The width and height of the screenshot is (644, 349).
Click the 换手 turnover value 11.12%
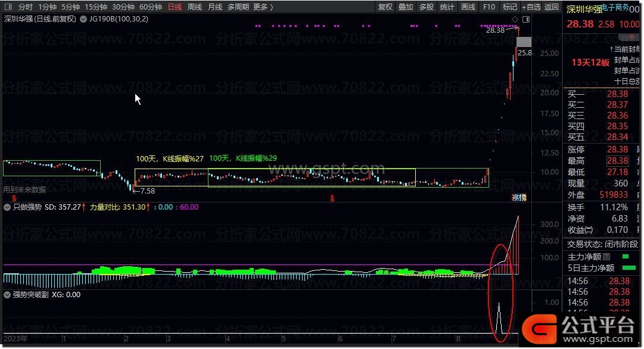tap(614, 207)
